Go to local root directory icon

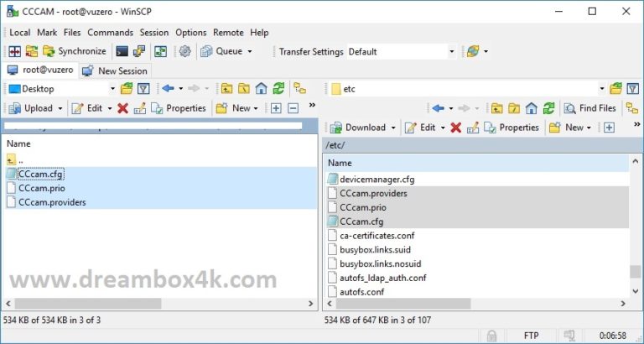pos(244,88)
